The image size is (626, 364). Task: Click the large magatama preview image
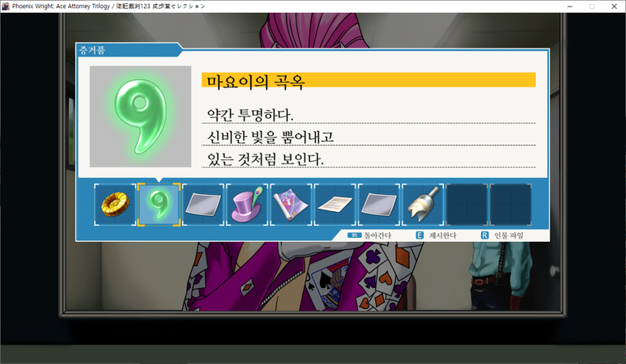click(140, 116)
